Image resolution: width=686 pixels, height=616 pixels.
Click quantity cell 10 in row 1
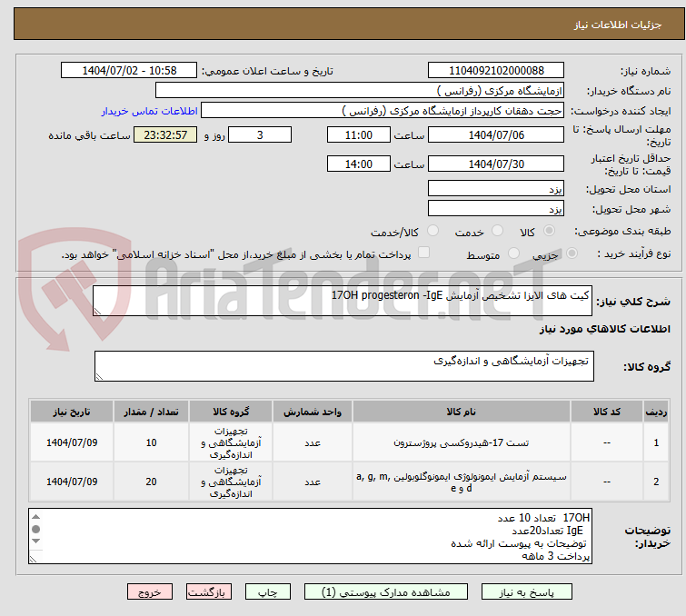coord(152,442)
